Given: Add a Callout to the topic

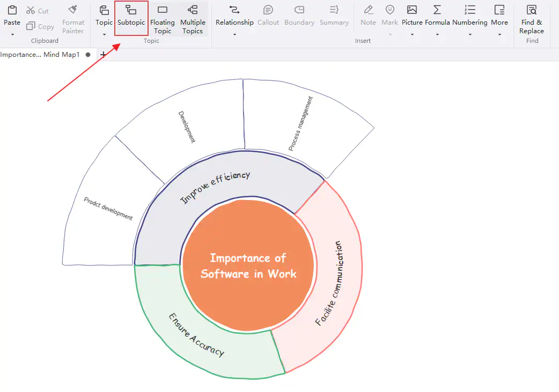Looking at the screenshot, I should 268,16.
